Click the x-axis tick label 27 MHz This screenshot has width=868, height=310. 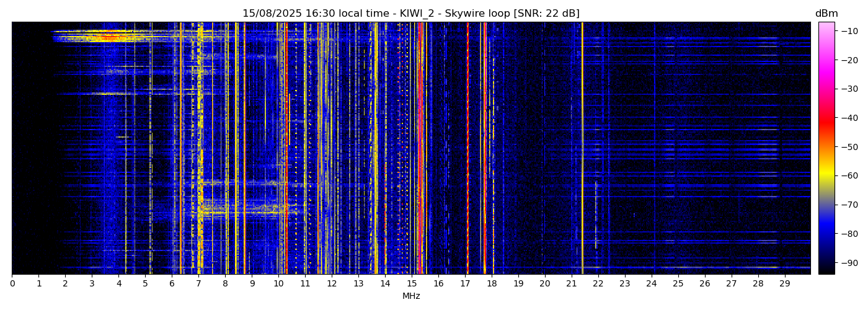click(x=732, y=284)
